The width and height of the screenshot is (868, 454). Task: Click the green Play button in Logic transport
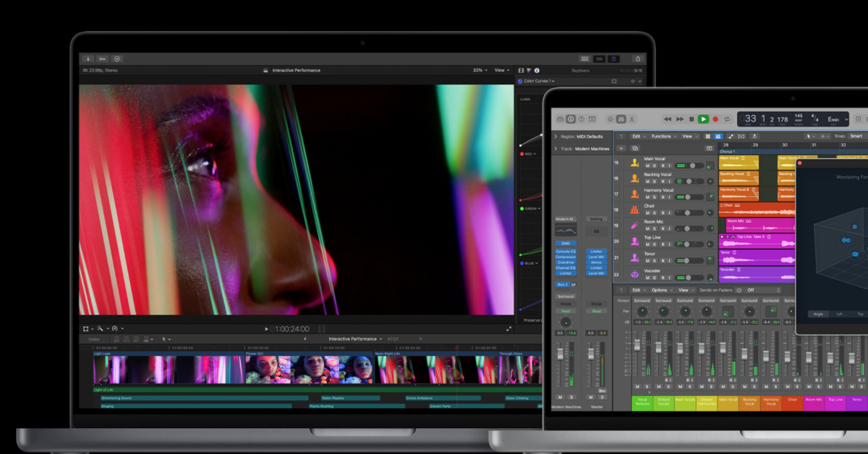coord(703,119)
